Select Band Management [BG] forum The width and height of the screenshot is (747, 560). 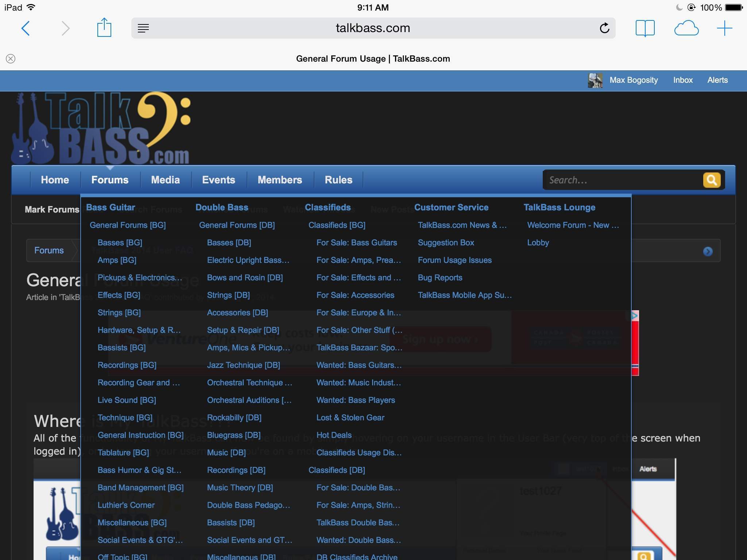(x=141, y=488)
